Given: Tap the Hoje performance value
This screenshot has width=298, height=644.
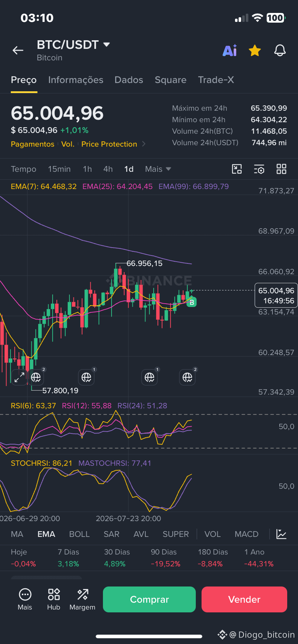Looking at the screenshot, I should [x=23, y=564].
